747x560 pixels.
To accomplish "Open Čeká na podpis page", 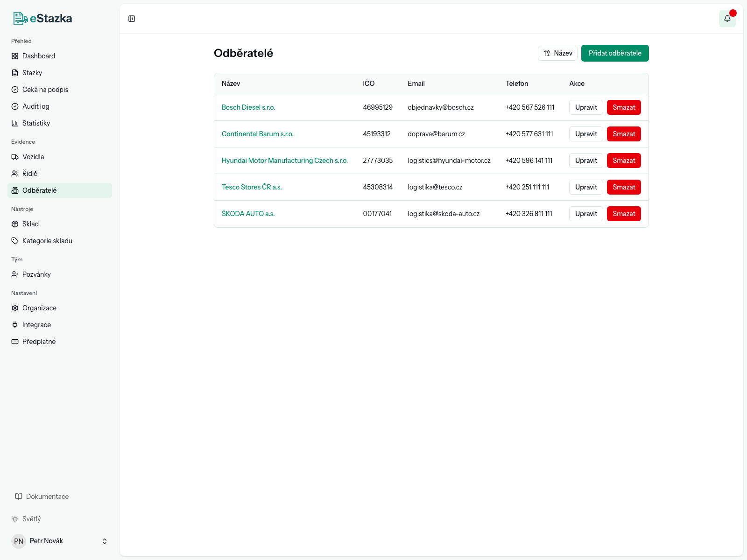I will point(60,90).
